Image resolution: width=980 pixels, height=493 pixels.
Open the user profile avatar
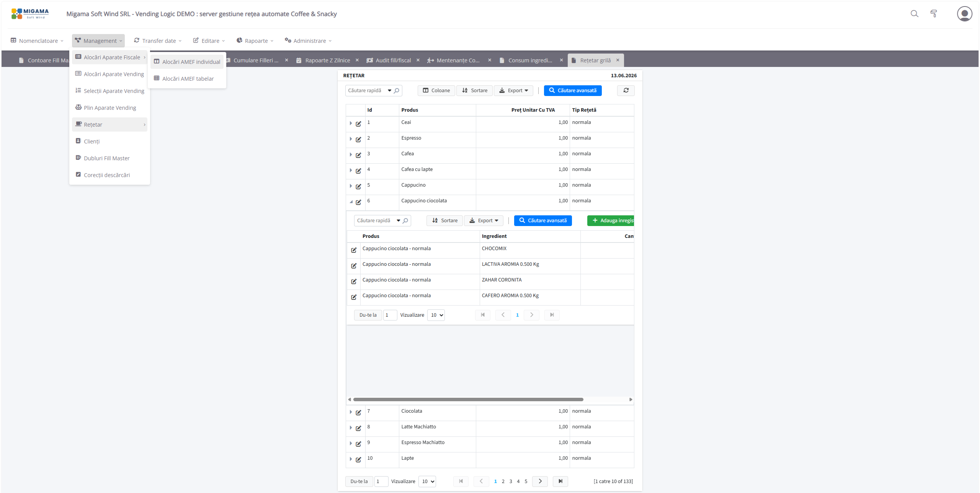pyautogui.click(x=964, y=14)
